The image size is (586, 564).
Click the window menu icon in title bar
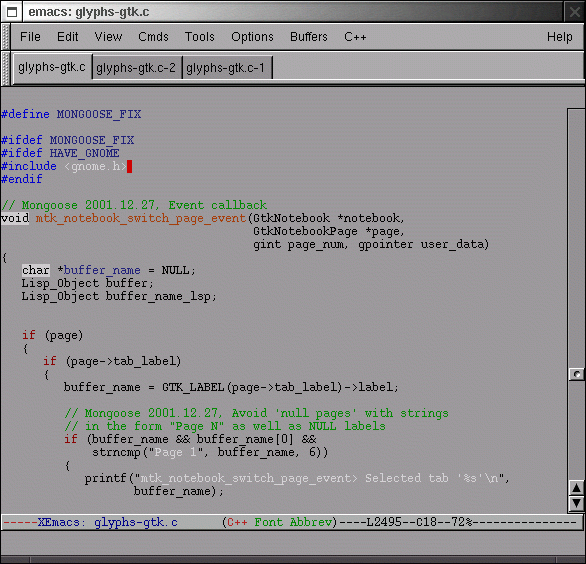[x=12, y=12]
